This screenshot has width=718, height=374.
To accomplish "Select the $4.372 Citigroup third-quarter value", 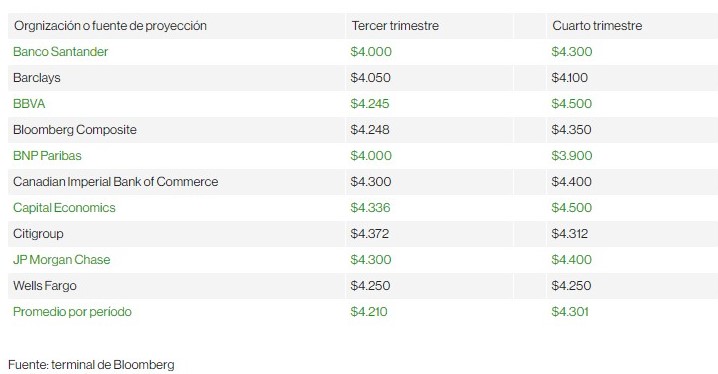I will point(370,234).
